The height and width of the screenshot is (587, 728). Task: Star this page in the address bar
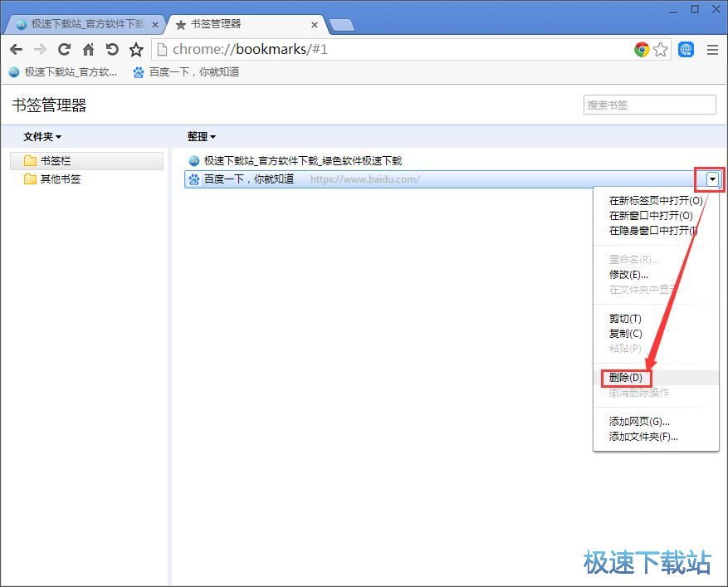[660, 49]
